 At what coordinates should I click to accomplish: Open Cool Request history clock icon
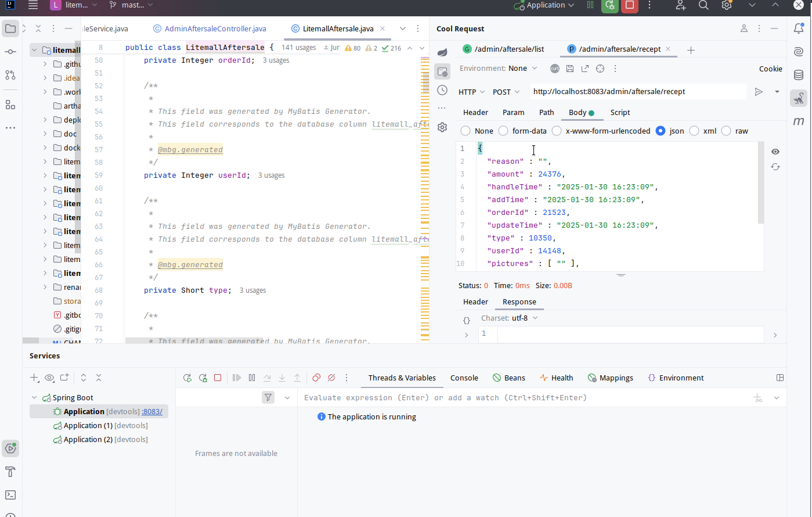[442, 90]
